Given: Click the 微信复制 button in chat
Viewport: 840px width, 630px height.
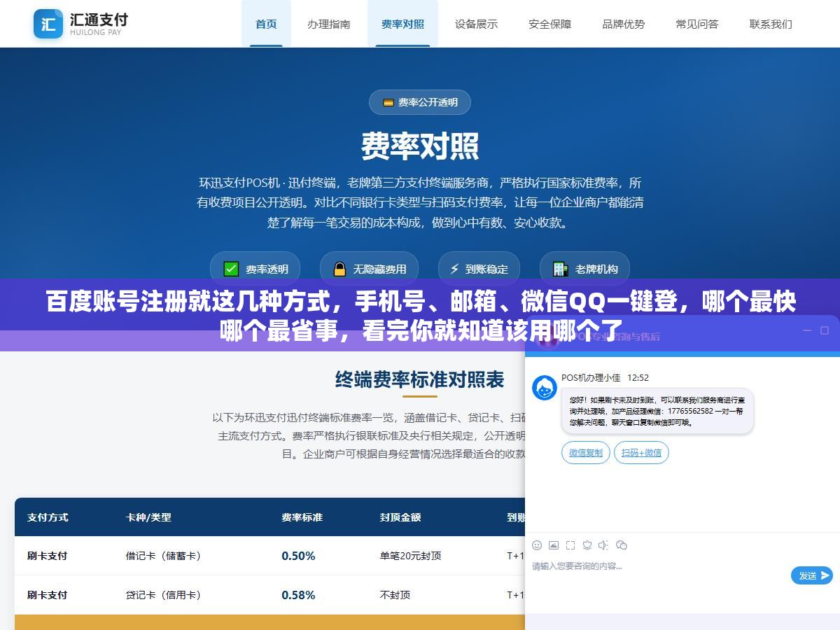Looking at the screenshot, I should pos(586,452).
